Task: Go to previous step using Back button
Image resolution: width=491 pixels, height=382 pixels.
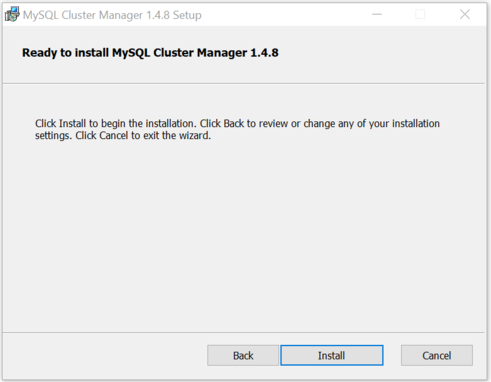Action: (x=243, y=355)
